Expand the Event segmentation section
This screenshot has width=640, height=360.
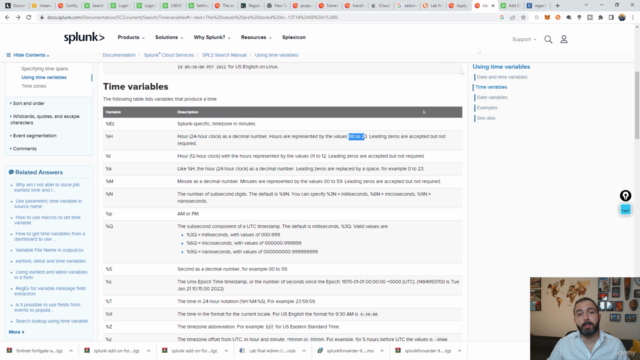click(x=34, y=136)
